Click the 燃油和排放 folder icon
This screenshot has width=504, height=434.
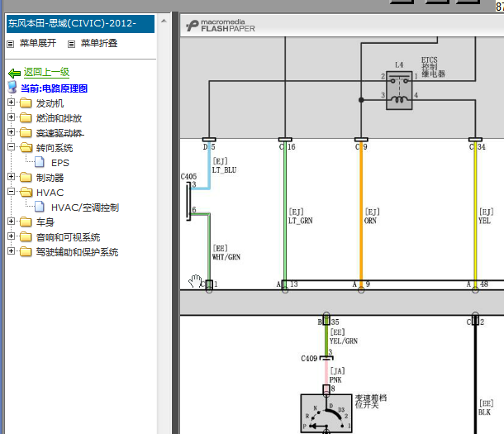(26, 118)
